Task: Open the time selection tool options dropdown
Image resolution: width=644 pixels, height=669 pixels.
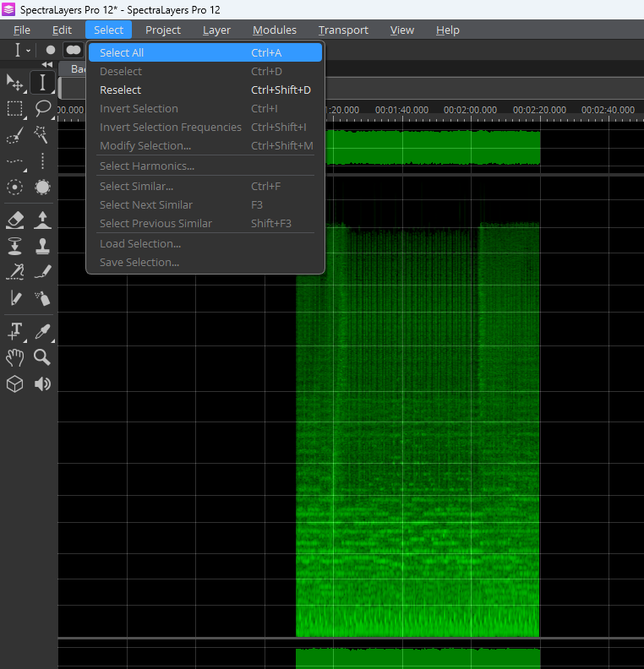Action: (28, 51)
